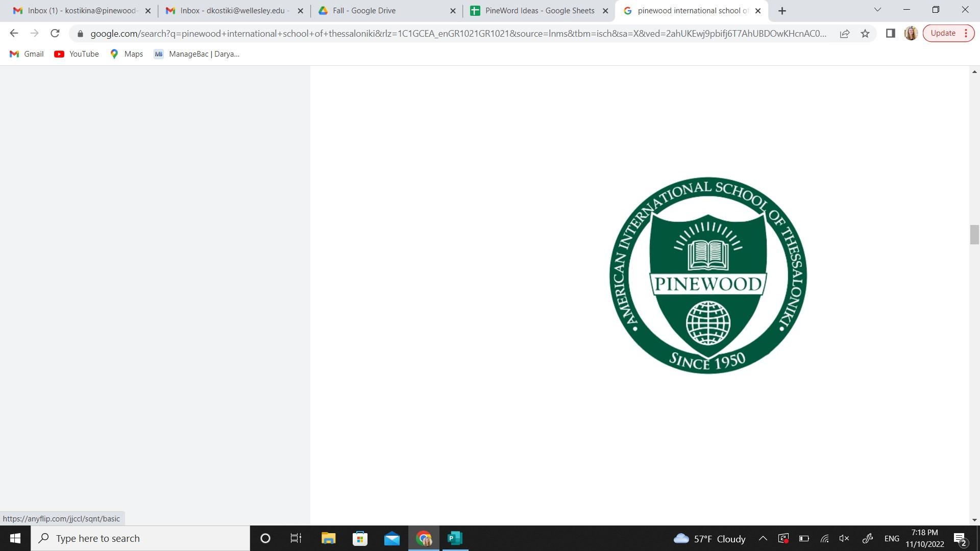Click the page vertical scrollbar thumb
Image resolution: width=980 pixels, height=551 pixels.
coord(974,234)
